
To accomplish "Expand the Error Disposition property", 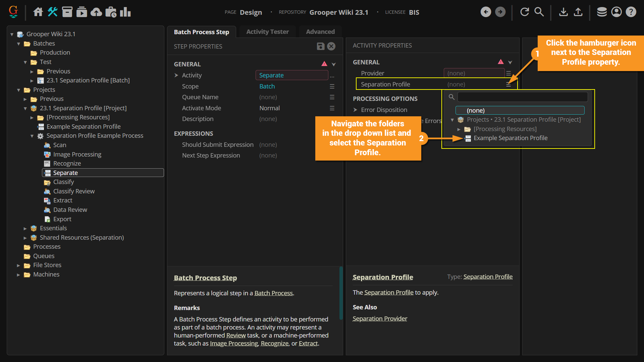I will point(355,110).
